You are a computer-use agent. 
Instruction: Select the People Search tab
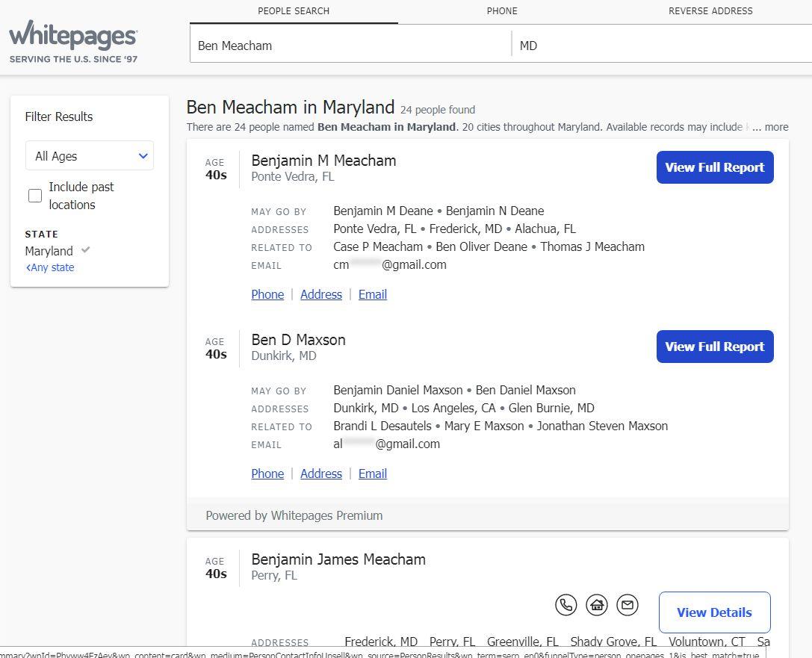(294, 11)
